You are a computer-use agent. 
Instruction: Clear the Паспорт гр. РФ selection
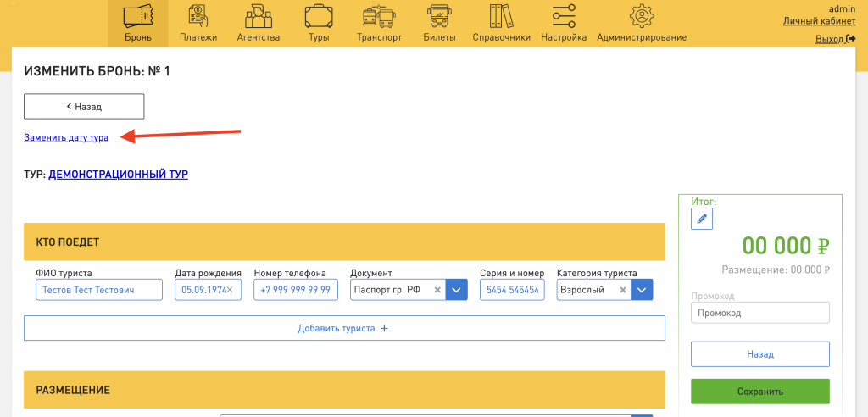click(437, 290)
